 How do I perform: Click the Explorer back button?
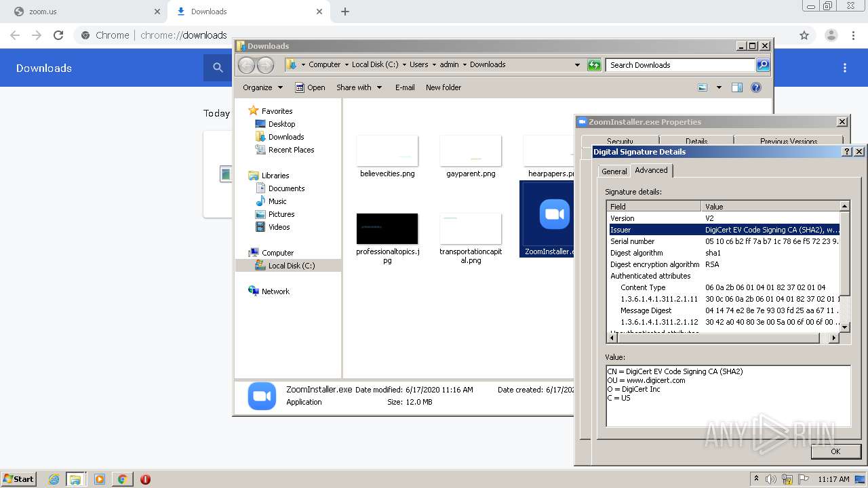pos(246,65)
